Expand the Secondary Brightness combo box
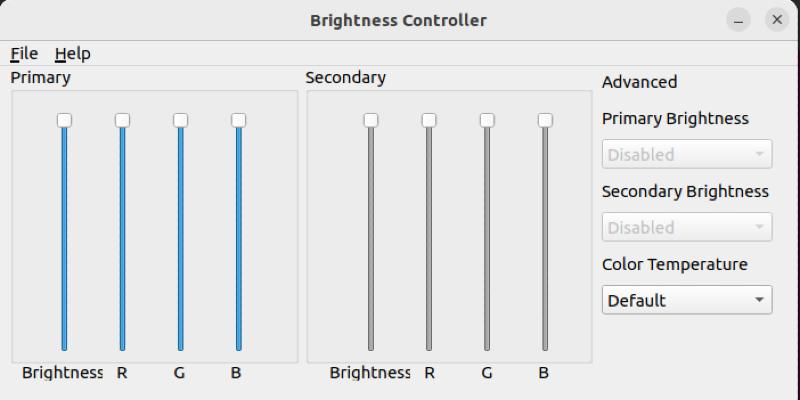This screenshot has width=800, height=400. click(x=687, y=227)
